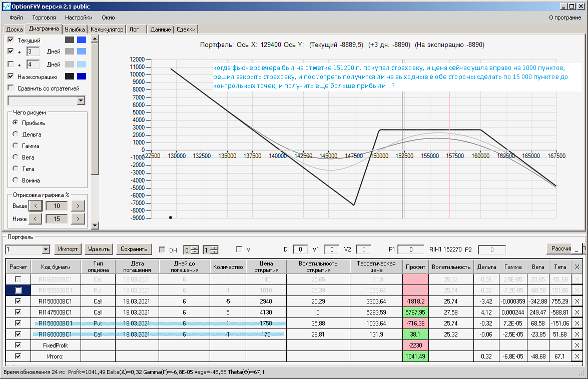The width and height of the screenshot is (588, 379).
Task: Click the P1 input field
Action: click(411, 249)
